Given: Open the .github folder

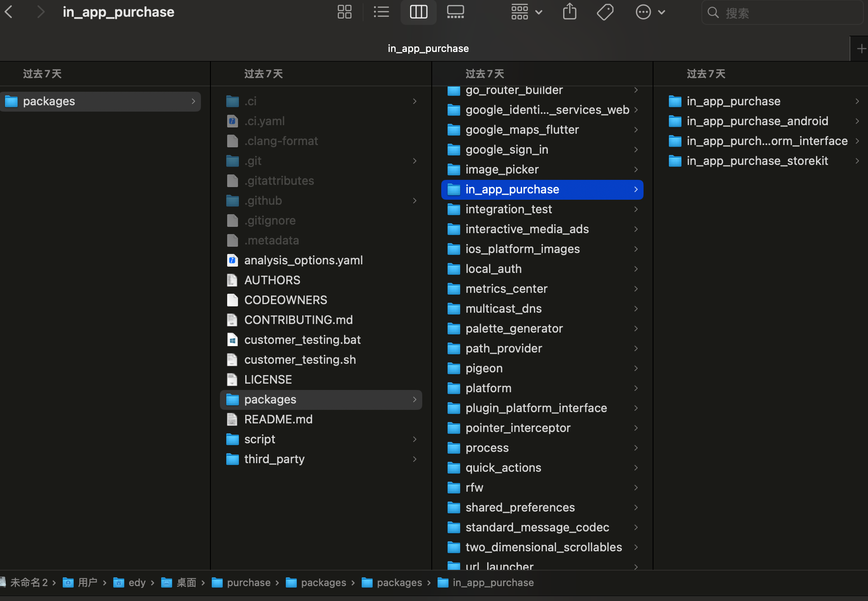Looking at the screenshot, I should 321,201.
